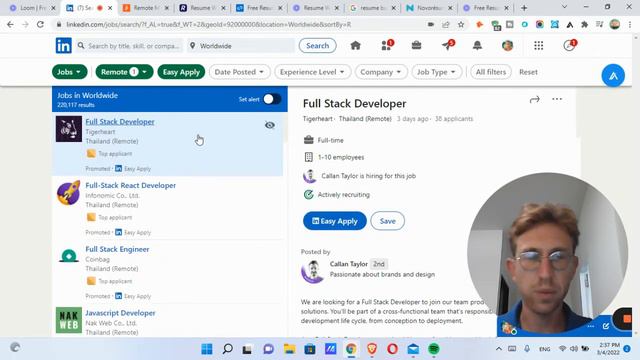
Task: Expand the Date Posted dropdown
Action: 239,72
